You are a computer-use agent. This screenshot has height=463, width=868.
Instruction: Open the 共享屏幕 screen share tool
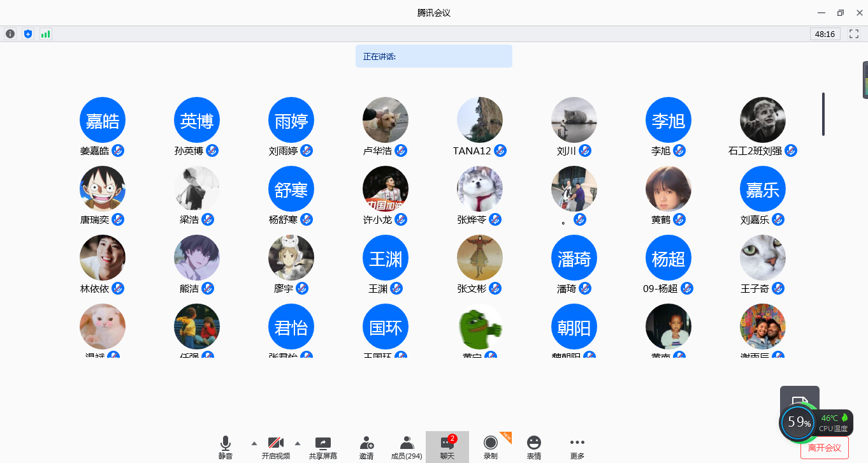(323, 447)
